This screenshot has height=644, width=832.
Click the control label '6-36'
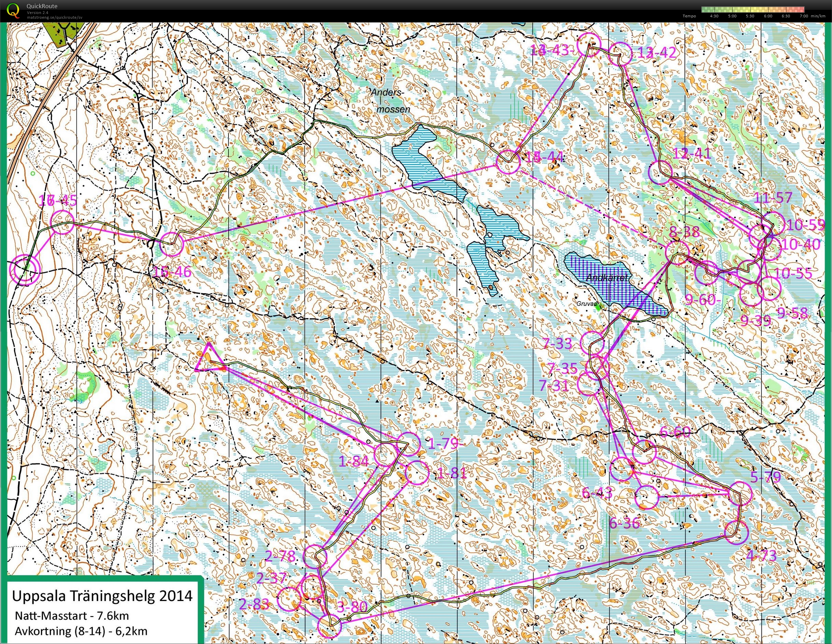pos(625,523)
